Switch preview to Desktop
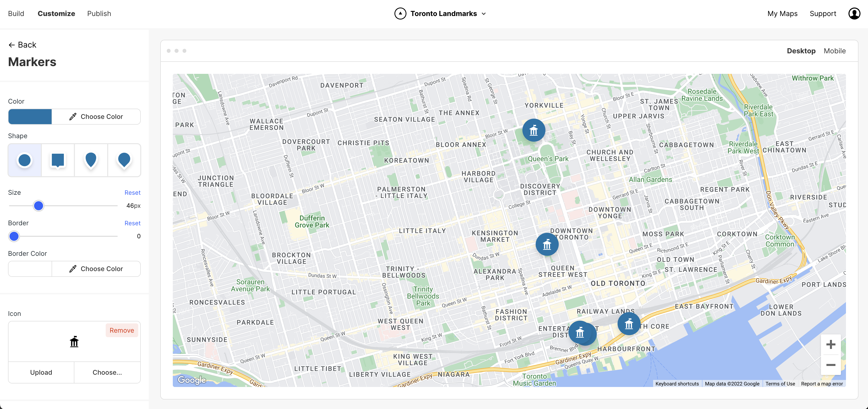The image size is (868, 409). (x=801, y=51)
